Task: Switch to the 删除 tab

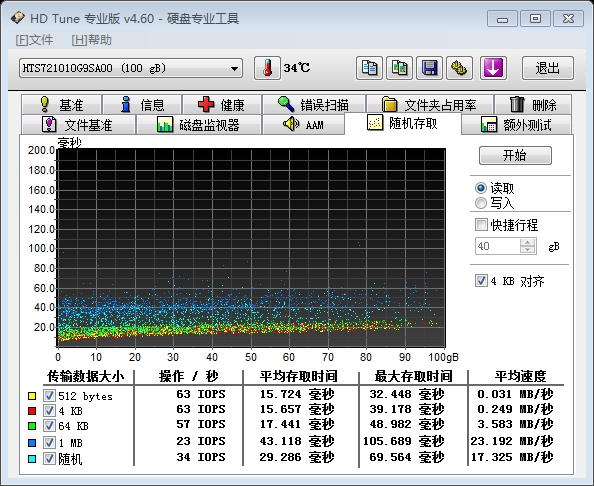Action: coord(533,105)
